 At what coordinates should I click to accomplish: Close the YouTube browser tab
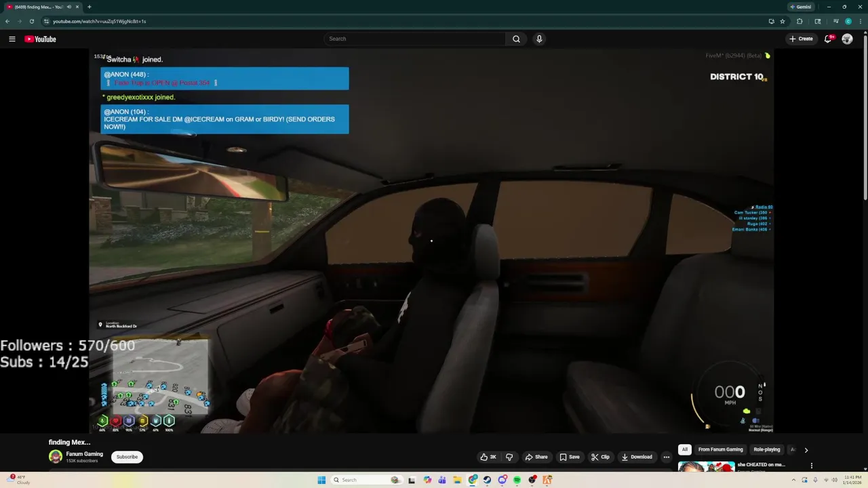point(77,7)
